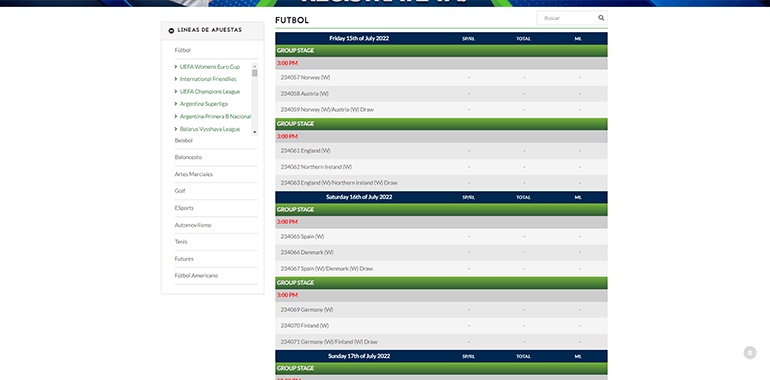Click Friday 15th of July 2022 header
770x380 pixels.
(359, 38)
